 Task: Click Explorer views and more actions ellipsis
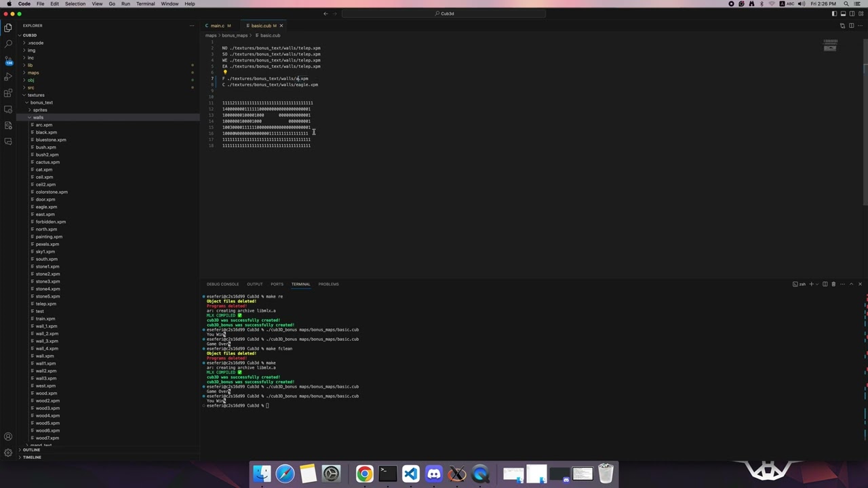point(192,26)
